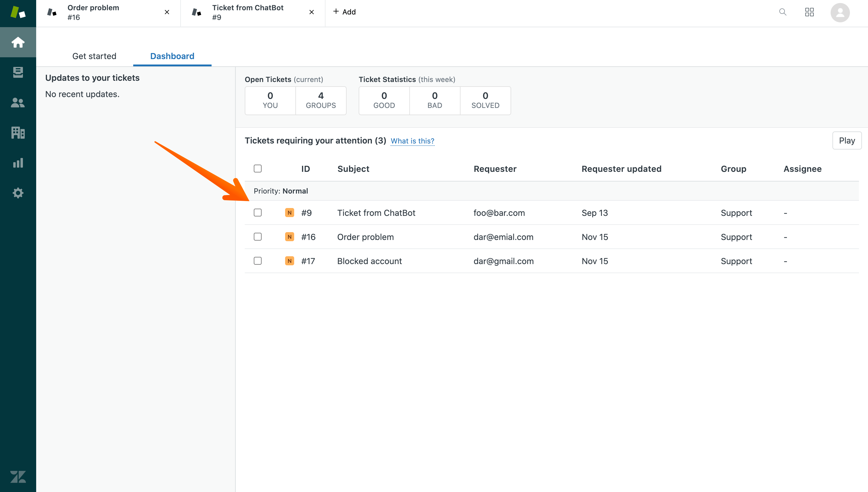The height and width of the screenshot is (492, 868).
Task: Click the Zendesk Support logo top left
Action: click(18, 12)
